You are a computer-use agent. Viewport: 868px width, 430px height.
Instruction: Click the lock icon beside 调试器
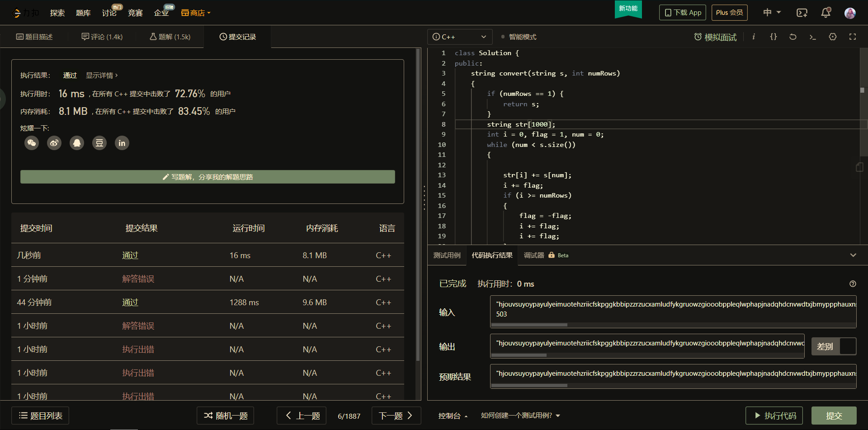pos(552,255)
